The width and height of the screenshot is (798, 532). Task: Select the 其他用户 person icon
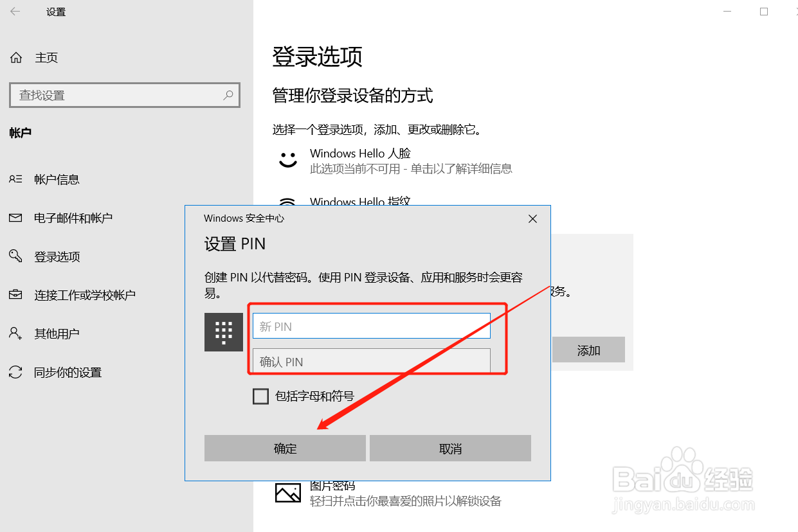(16, 333)
